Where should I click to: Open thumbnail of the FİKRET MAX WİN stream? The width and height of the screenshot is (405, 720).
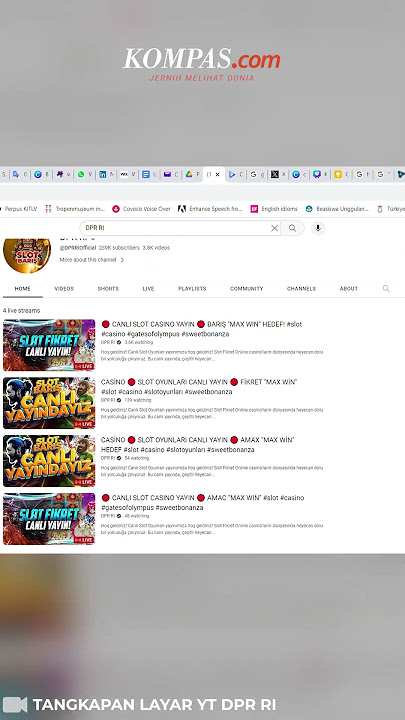point(49,403)
